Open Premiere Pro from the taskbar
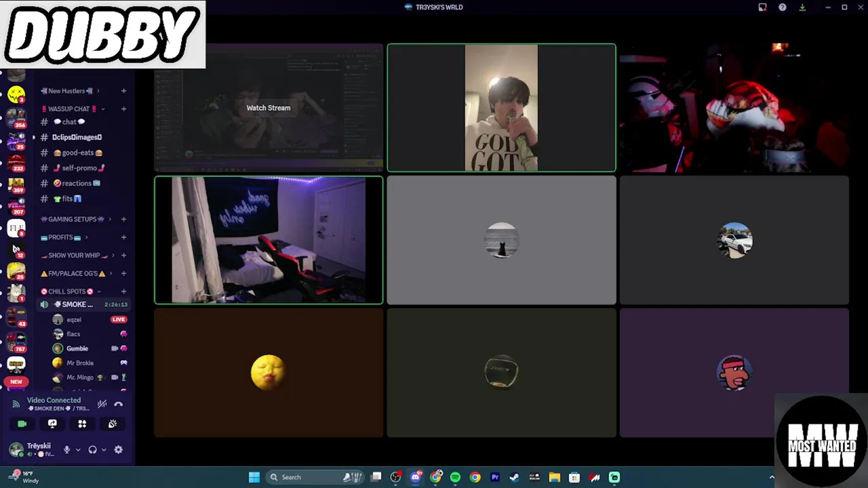 (x=495, y=477)
